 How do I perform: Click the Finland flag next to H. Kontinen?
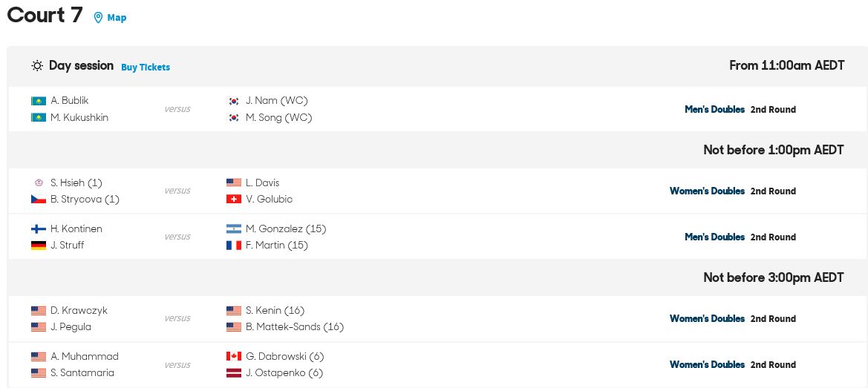(38, 228)
